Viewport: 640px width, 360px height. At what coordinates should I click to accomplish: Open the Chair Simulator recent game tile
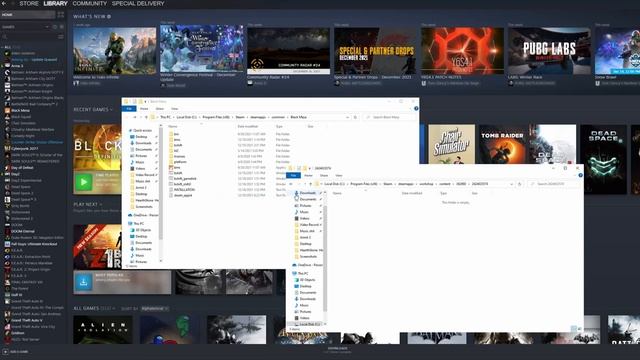point(451,144)
